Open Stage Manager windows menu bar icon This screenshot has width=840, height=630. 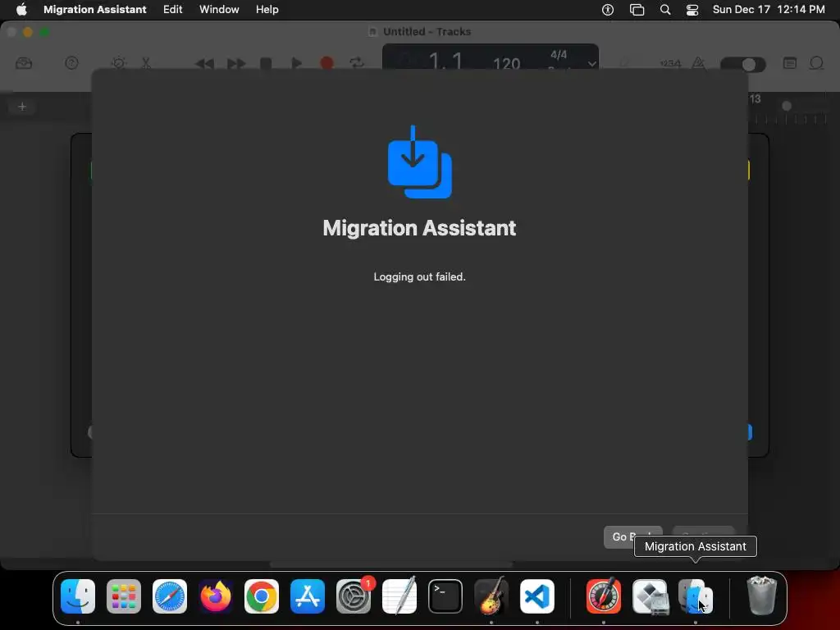pyautogui.click(x=637, y=9)
